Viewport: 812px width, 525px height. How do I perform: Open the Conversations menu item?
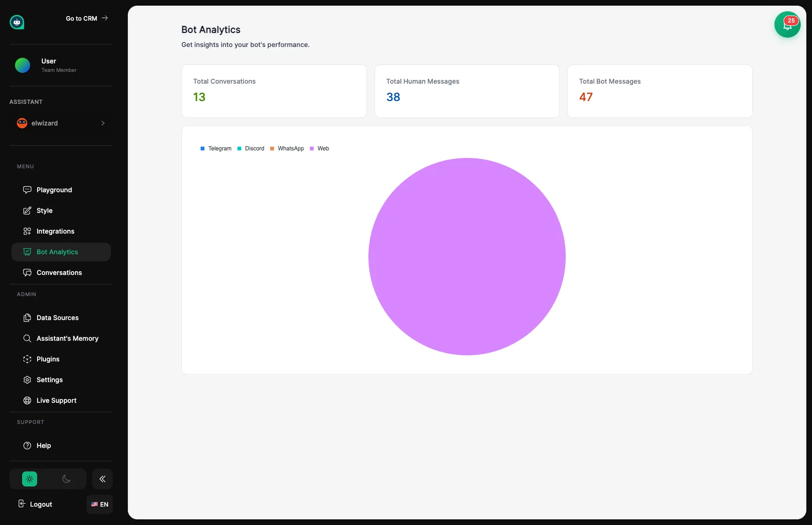(61, 273)
